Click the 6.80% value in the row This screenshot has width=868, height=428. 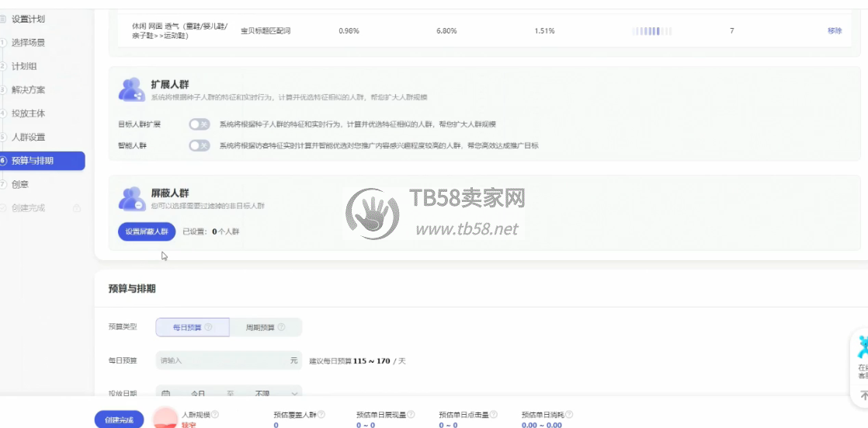click(x=446, y=31)
